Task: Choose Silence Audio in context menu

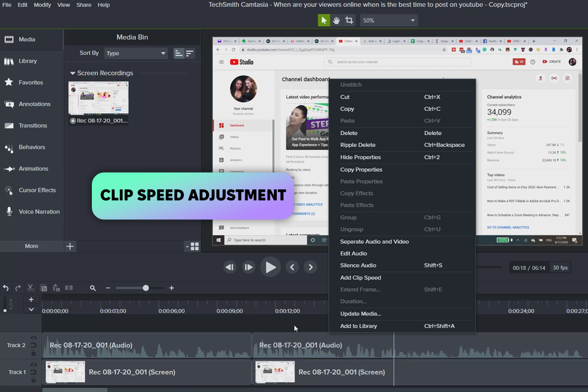Action: pyautogui.click(x=402, y=265)
